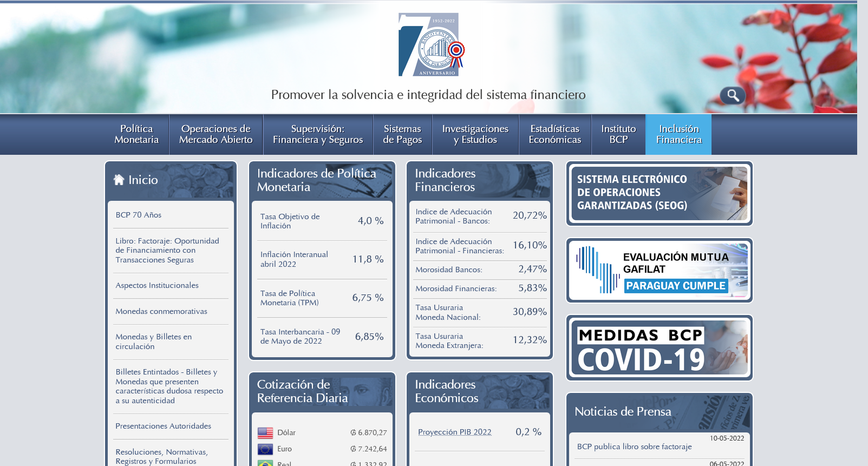
Task: Open Presentaciones Autoridades in sidebar
Action: point(163,426)
